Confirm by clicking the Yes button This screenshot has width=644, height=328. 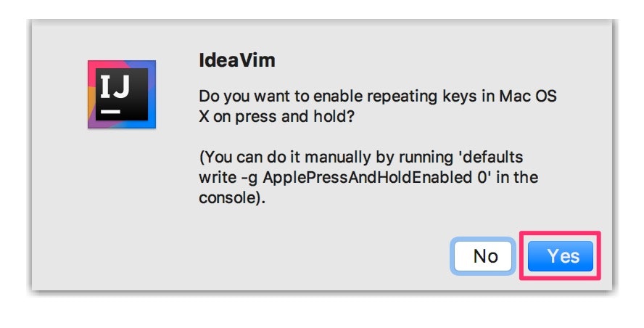point(560,256)
